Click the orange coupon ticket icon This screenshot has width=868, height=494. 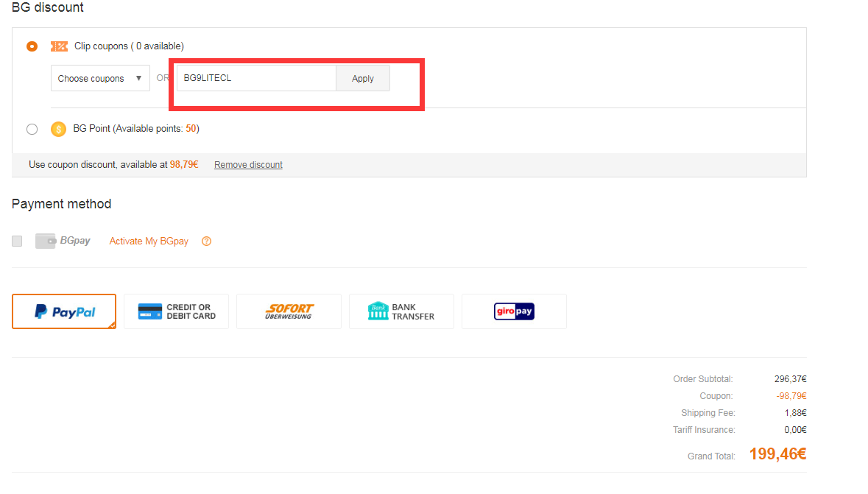pyautogui.click(x=59, y=46)
